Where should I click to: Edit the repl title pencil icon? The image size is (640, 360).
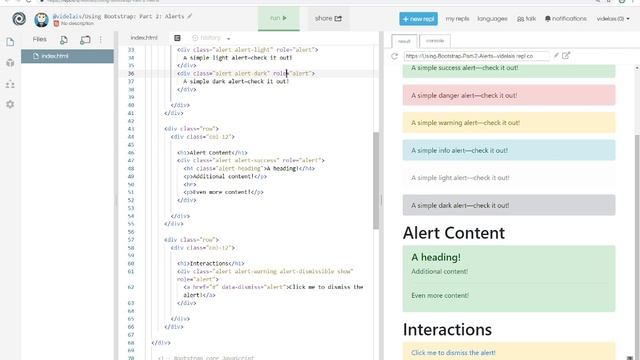(x=190, y=16)
